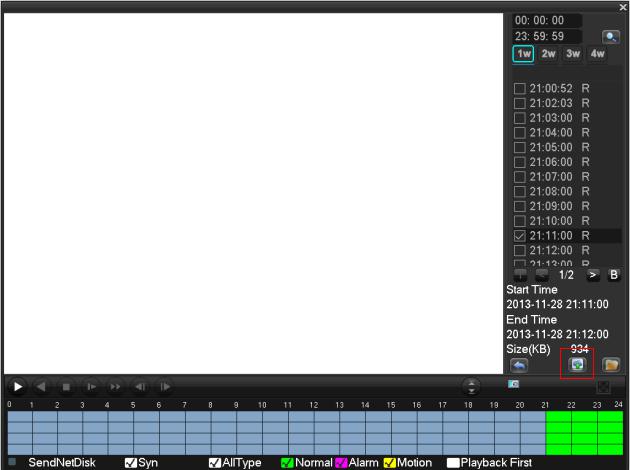Click the green timeline segment at hour 21

pyautogui.click(x=558, y=433)
